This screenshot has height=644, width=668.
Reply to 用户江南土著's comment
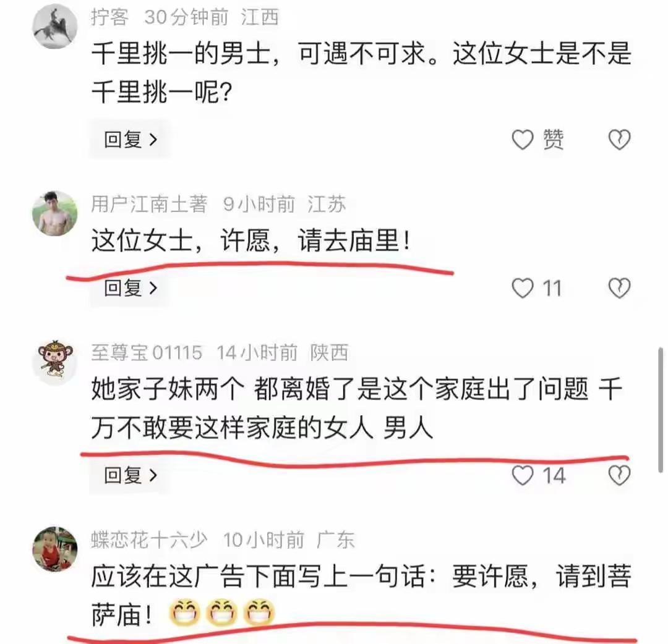coord(131,288)
